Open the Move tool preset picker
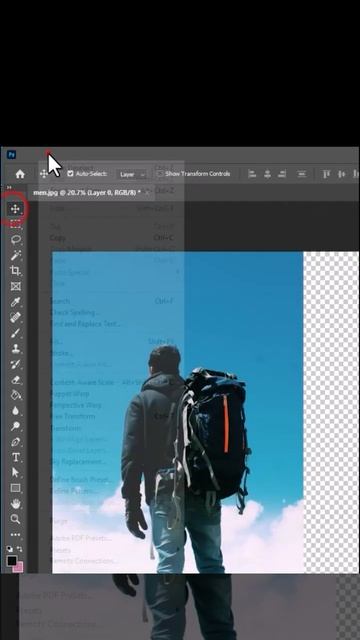360x640 pixels. click(44, 174)
